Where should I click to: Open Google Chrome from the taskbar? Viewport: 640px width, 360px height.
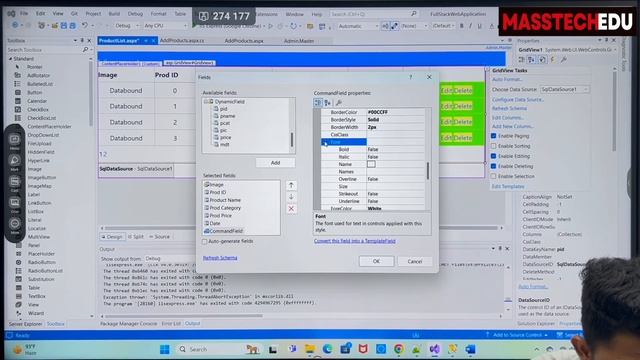(x=398, y=349)
